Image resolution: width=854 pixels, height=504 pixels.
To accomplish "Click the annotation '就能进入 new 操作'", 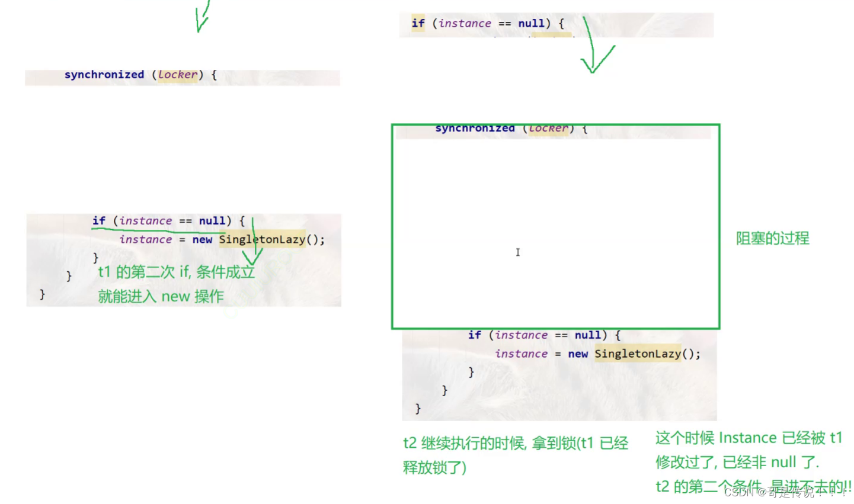I will (161, 296).
